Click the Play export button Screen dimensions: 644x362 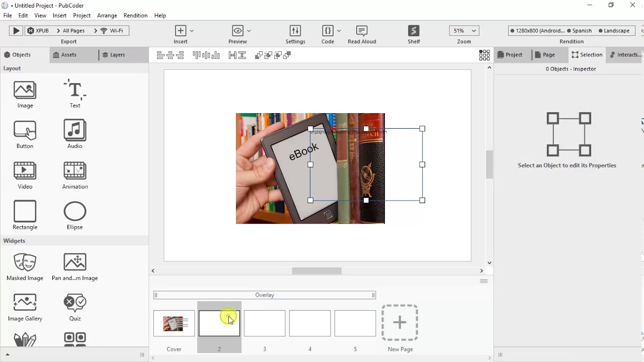(16, 31)
